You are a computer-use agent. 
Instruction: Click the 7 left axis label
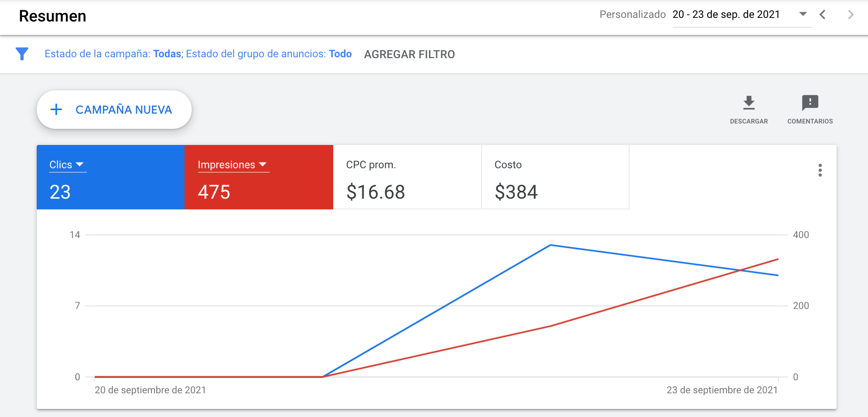[77, 306]
